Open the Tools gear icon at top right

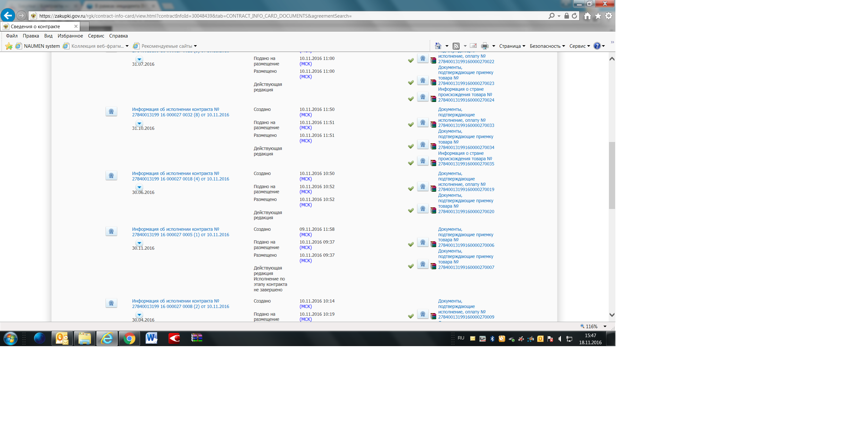coord(609,16)
